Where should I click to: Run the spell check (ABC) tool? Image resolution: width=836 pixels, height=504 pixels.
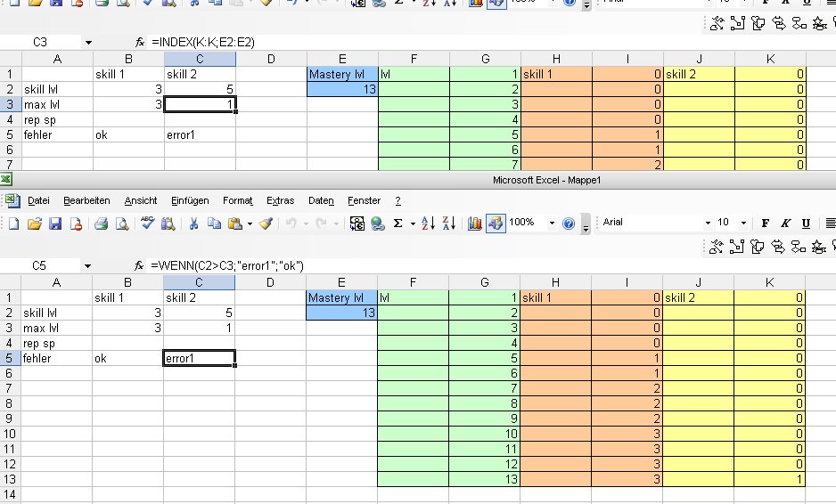click(x=148, y=223)
